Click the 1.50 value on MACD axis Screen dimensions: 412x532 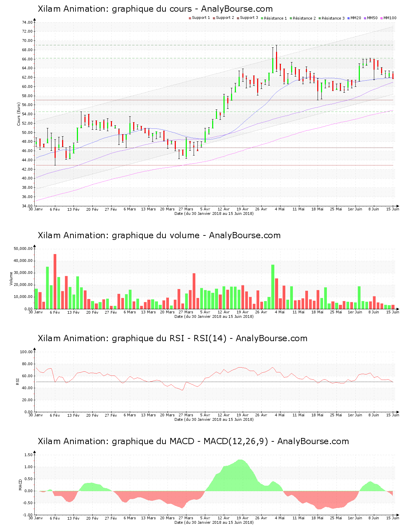[x=28, y=455]
